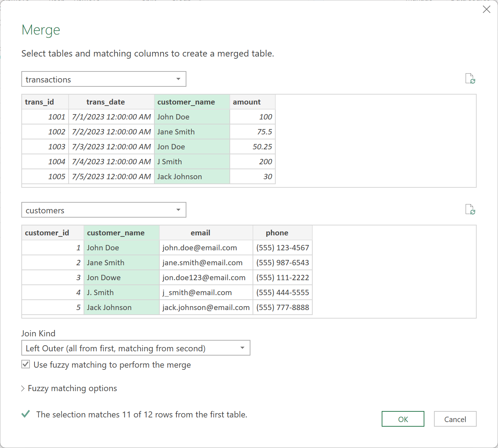498x448 pixels.
Task: Click OK to perform the merge
Action: [403, 419]
